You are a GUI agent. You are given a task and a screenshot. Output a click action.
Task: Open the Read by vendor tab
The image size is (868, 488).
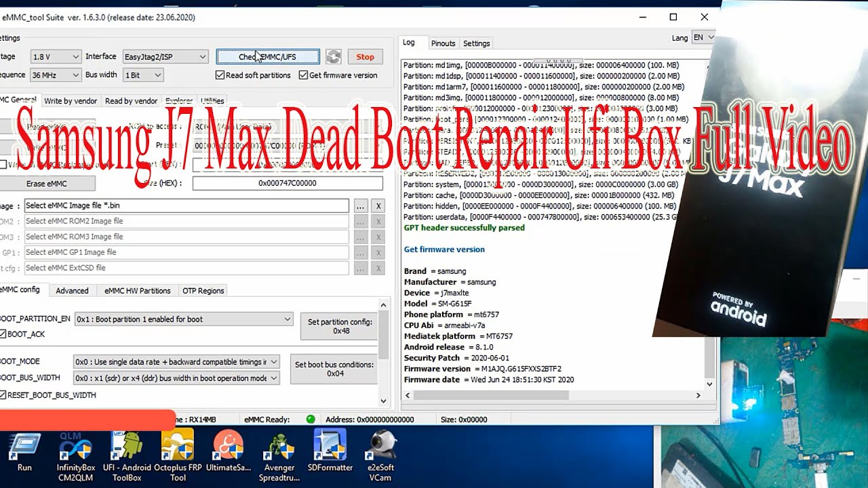pyautogui.click(x=131, y=101)
